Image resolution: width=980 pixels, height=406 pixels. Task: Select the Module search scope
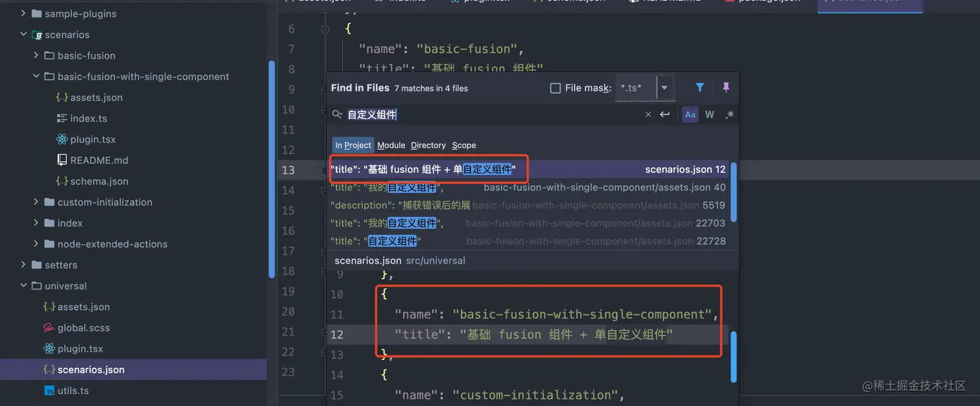pos(391,145)
